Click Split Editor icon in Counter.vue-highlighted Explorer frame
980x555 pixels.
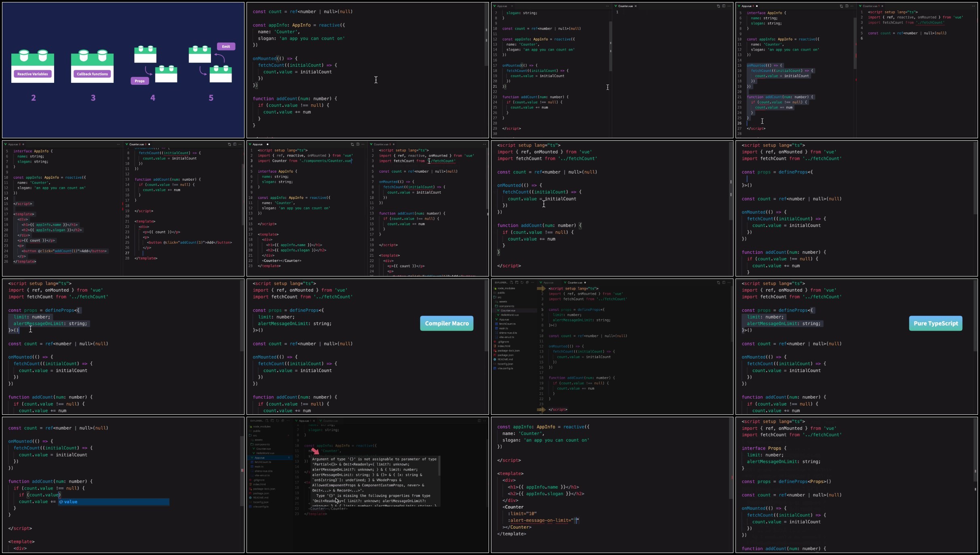pyautogui.click(x=724, y=283)
